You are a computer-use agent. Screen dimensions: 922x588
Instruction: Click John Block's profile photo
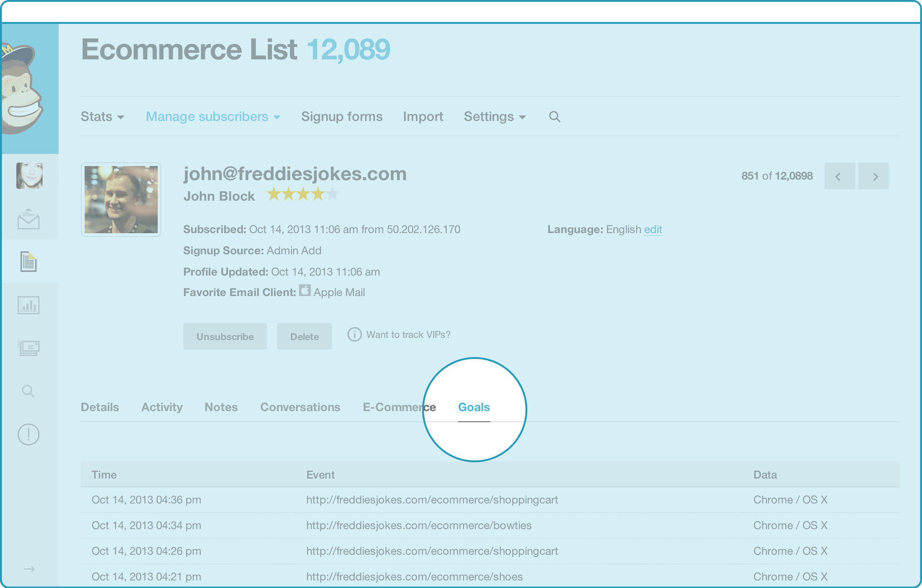click(x=121, y=199)
